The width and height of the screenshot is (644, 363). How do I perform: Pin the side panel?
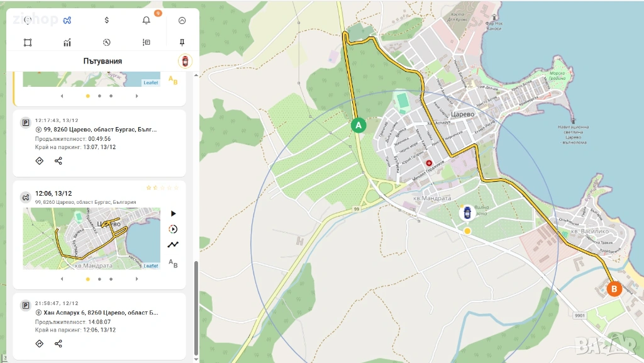[182, 43]
